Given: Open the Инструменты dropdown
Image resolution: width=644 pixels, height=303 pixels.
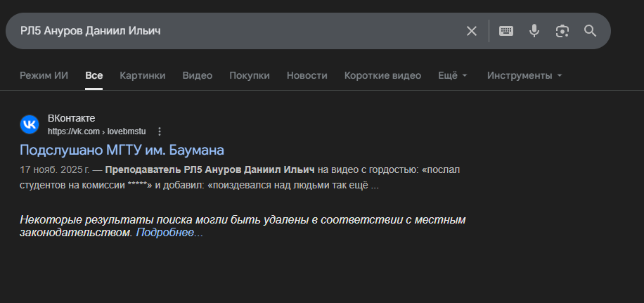Looking at the screenshot, I should pos(524,76).
